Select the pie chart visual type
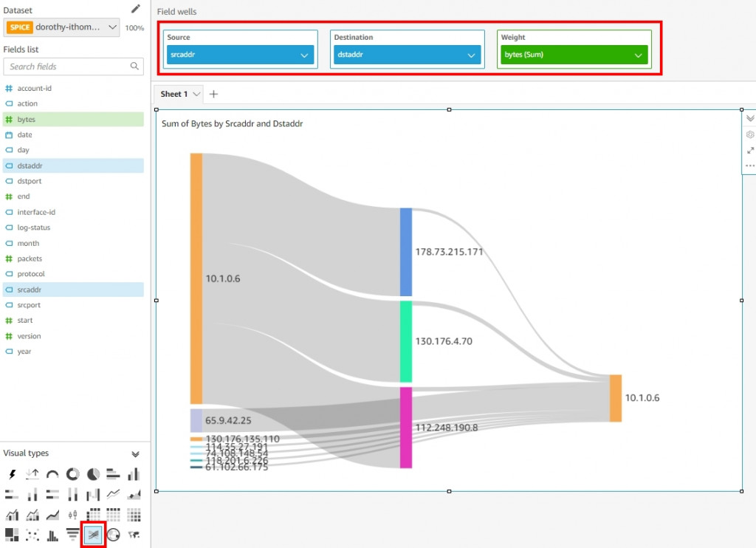This screenshot has width=756, height=548. point(93,474)
